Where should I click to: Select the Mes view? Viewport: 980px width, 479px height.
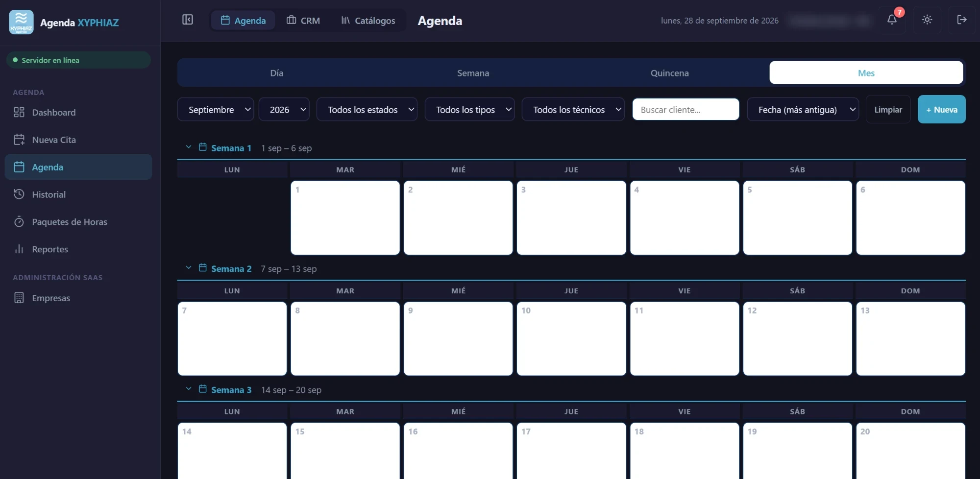pyautogui.click(x=866, y=72)
